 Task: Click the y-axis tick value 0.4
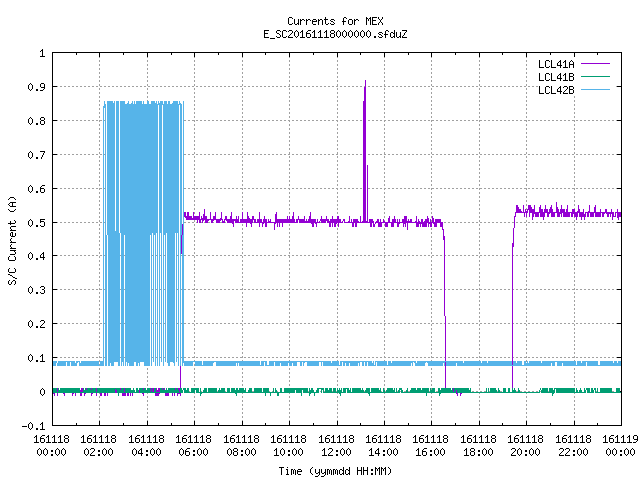point(36,256)
